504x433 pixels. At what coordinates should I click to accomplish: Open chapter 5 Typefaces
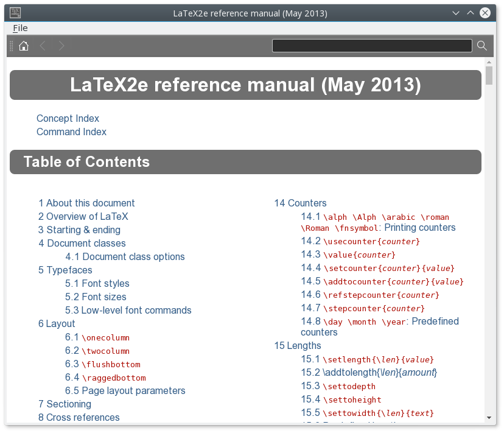[x=65, y=270]
